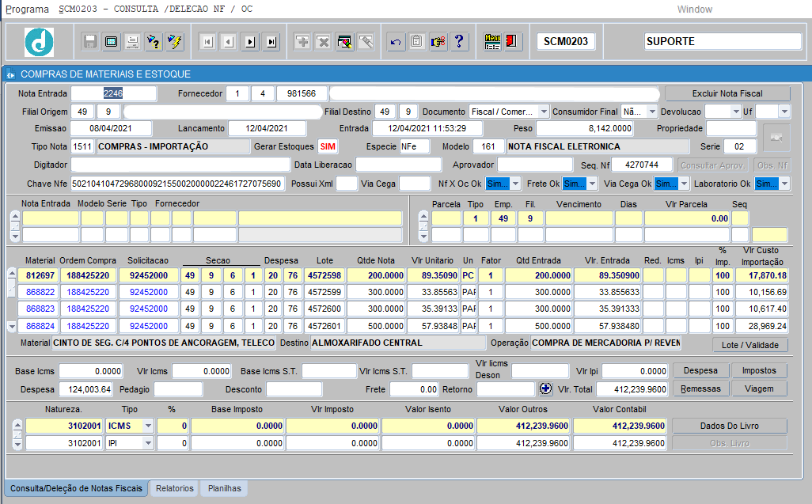Switch to the Relatorios tab

(x=175, y=488)
